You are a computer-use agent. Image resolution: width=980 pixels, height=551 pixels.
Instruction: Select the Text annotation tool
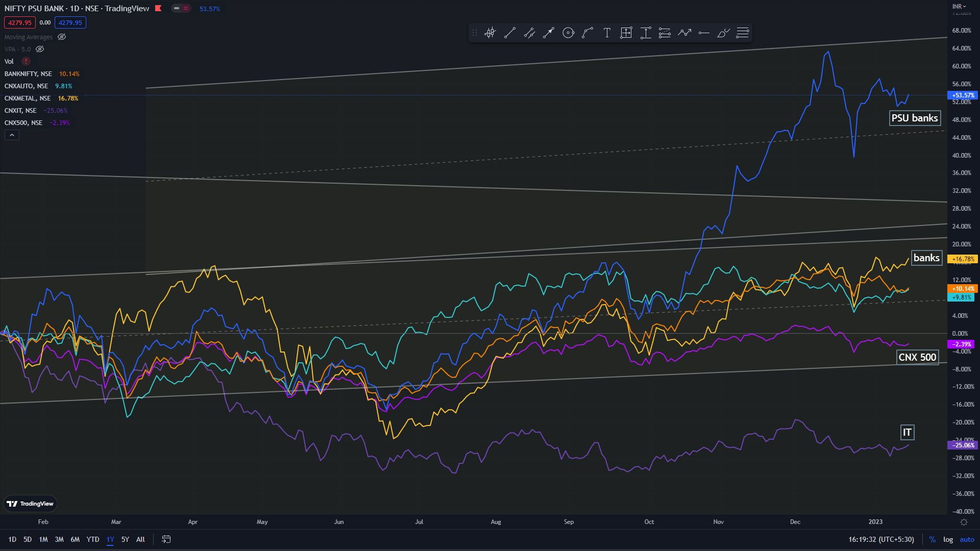[606, 33]
